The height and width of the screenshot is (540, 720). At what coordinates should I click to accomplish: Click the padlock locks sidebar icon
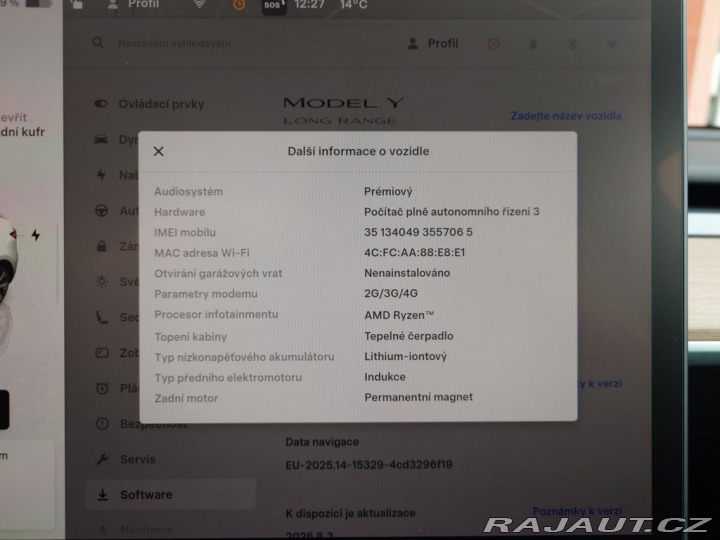101,246
